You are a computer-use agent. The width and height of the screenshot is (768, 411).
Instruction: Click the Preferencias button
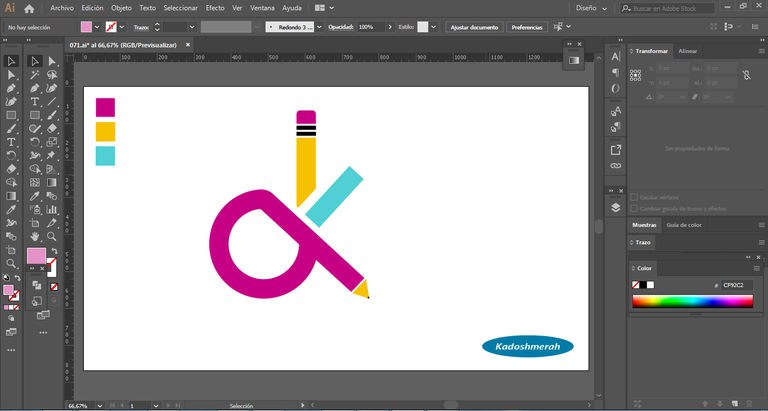tap(527, 27)
